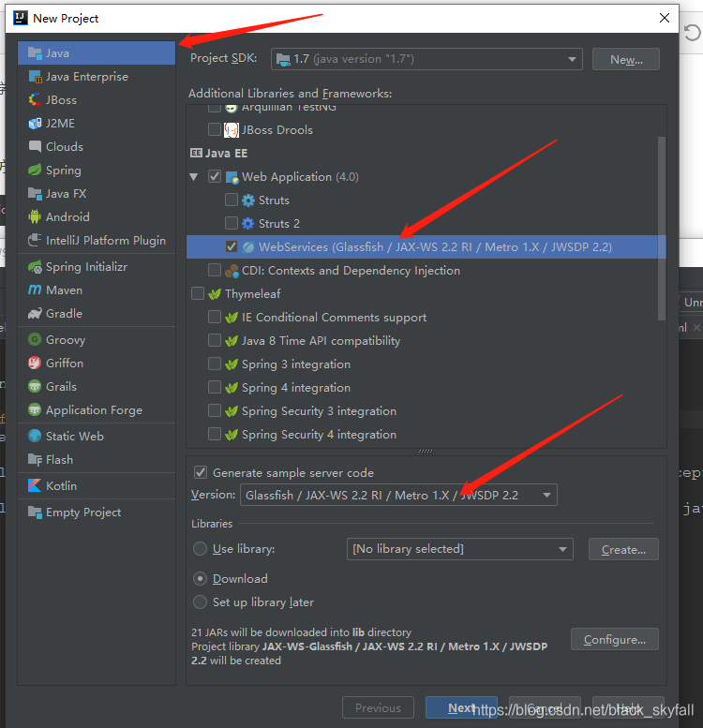Click the Web Application framework icon
Screen dimensions: 703x728
point(232,177)
